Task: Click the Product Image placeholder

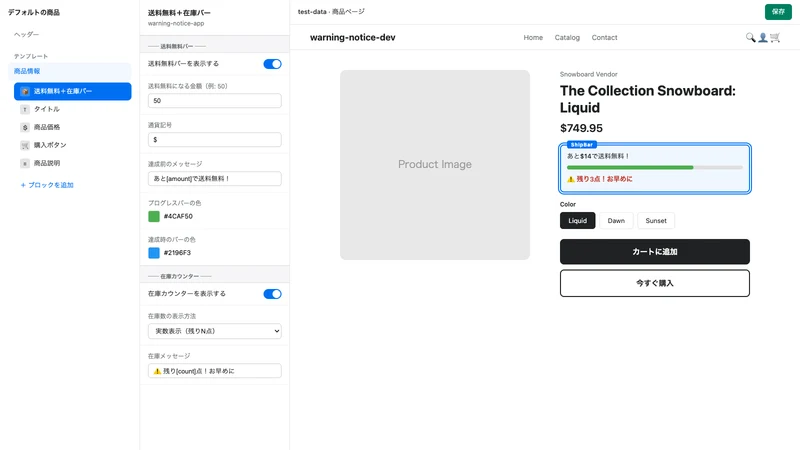Action: click(435, 165)
